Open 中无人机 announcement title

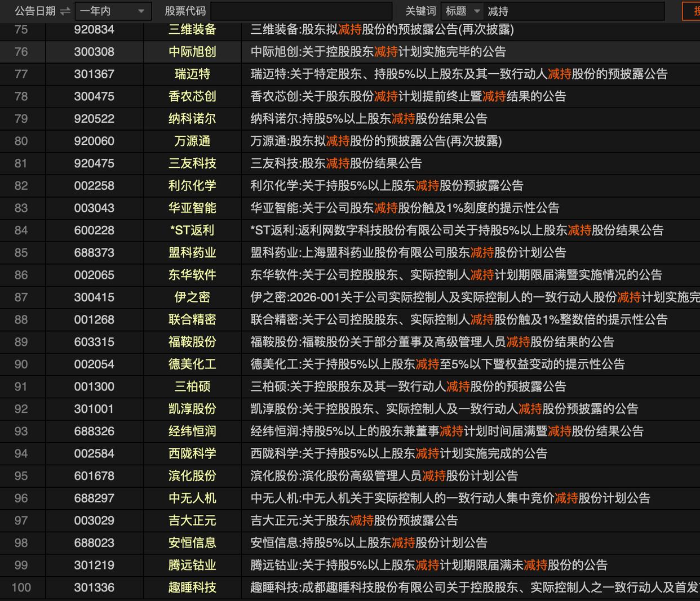point(450,498)
